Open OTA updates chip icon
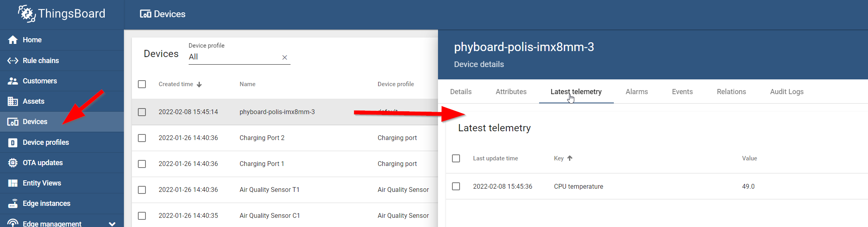Viewport: 868px width, 227px height. coord(13,163)
